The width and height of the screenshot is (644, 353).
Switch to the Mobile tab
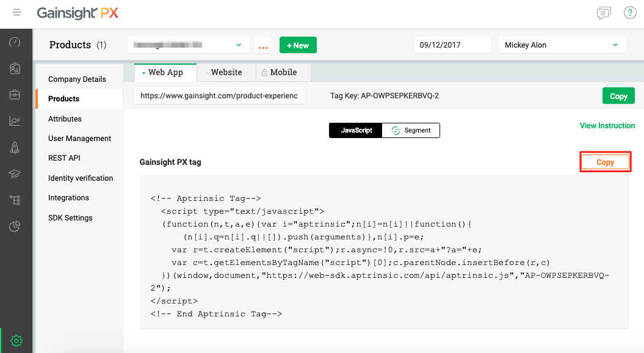[283, 72]
